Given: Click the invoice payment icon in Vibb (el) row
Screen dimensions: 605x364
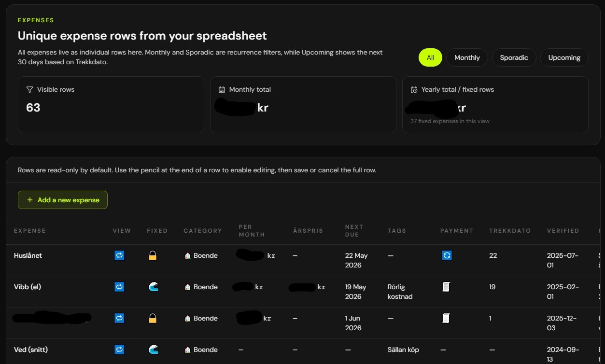Looking at the screenshot, I should tap(446, 287).
